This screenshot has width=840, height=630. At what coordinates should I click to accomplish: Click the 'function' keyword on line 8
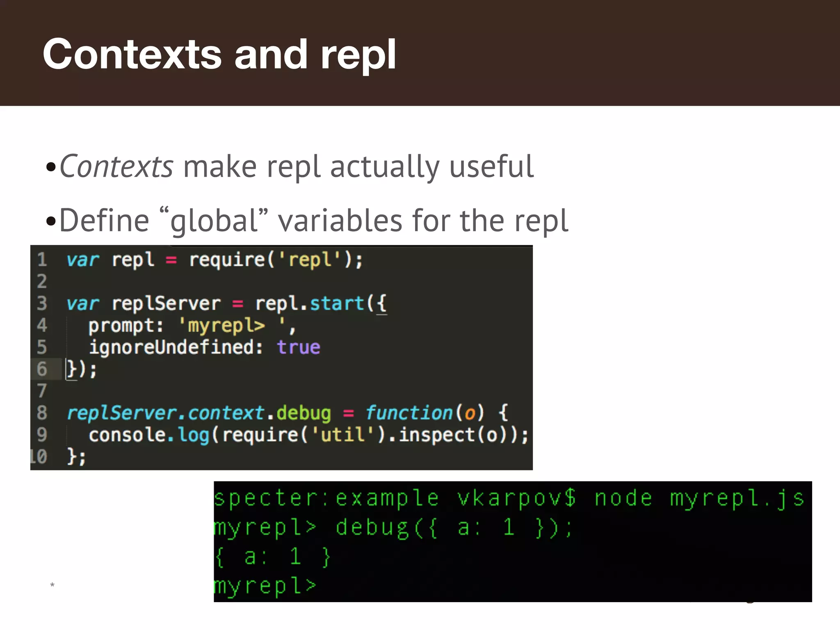click(x=409, y=413)
